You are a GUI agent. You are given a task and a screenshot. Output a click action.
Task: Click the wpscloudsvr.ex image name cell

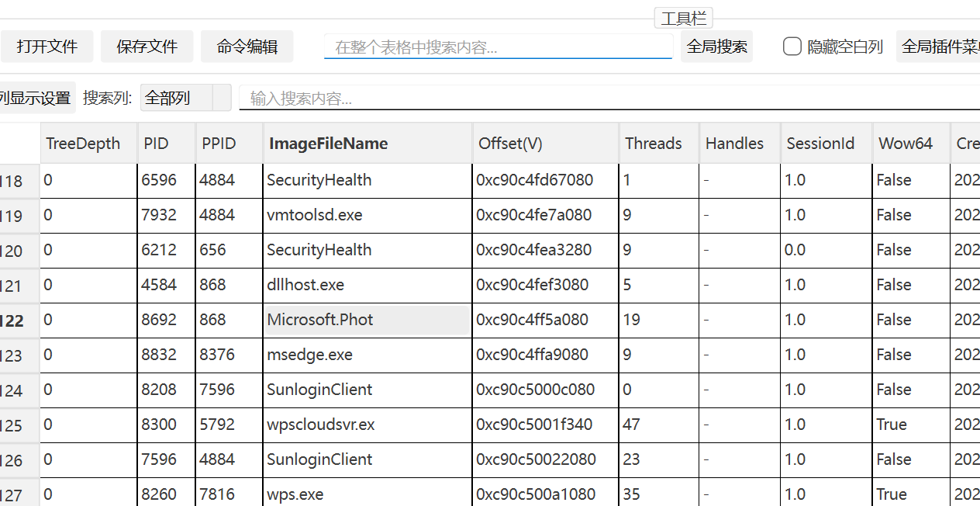coord(367,425)
